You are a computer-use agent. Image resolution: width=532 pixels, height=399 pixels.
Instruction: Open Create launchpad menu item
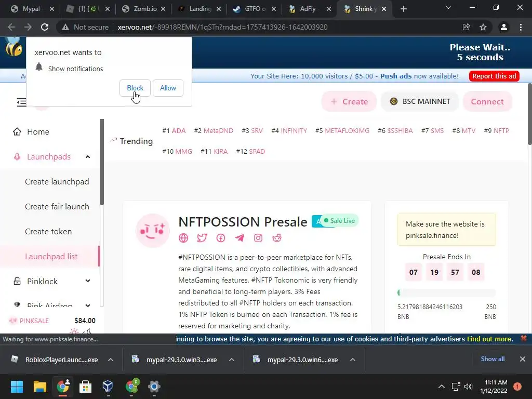[57, 182]
